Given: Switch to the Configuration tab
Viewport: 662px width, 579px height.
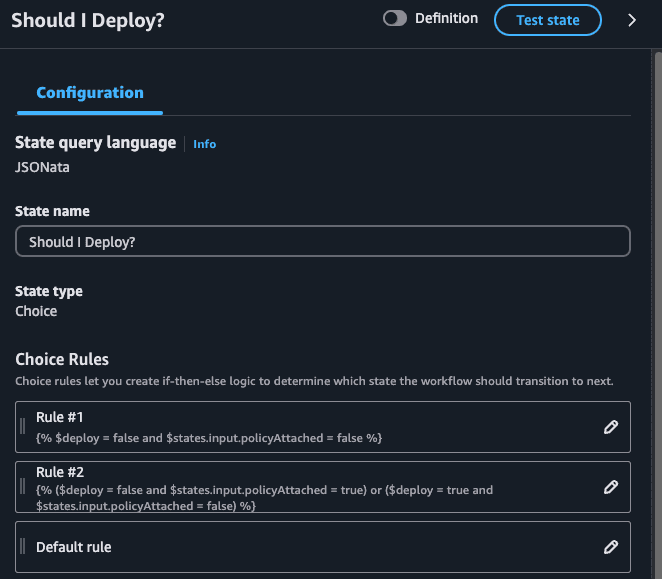Looking at the screenshot, I should coord(90,93).
